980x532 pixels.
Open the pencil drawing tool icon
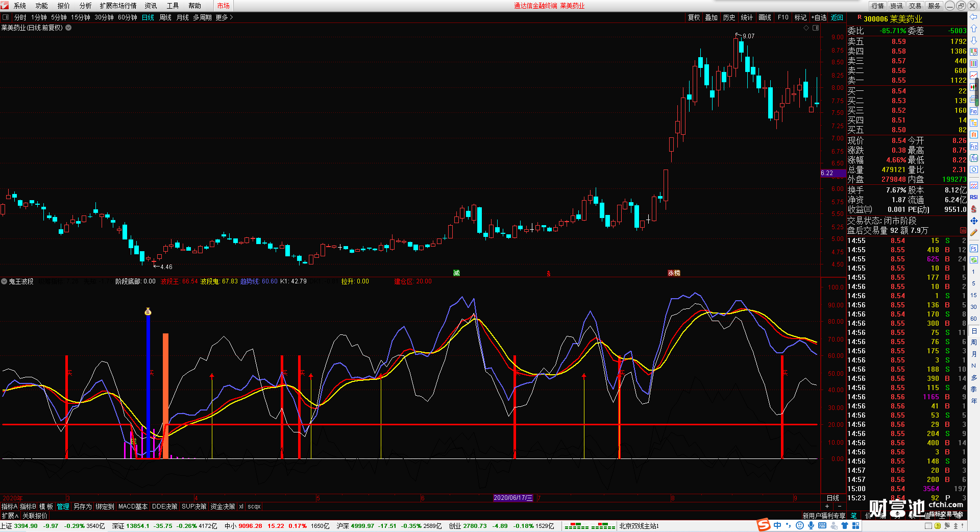pyautogui.click(x=973, y=232)
